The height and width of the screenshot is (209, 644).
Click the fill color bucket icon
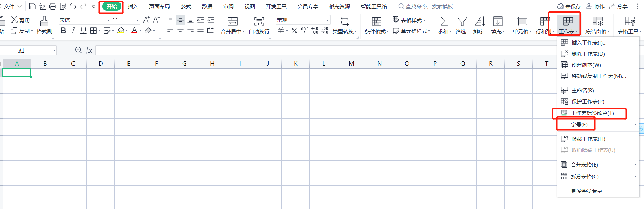(x=121, y=31)
